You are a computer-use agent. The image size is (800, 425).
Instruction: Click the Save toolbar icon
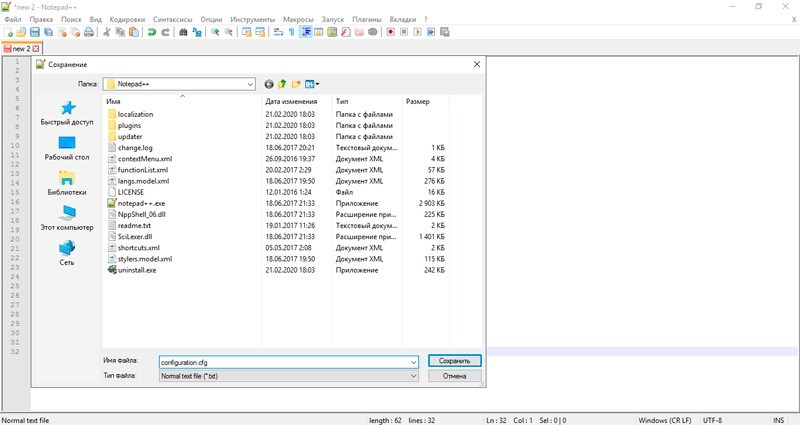35,32
